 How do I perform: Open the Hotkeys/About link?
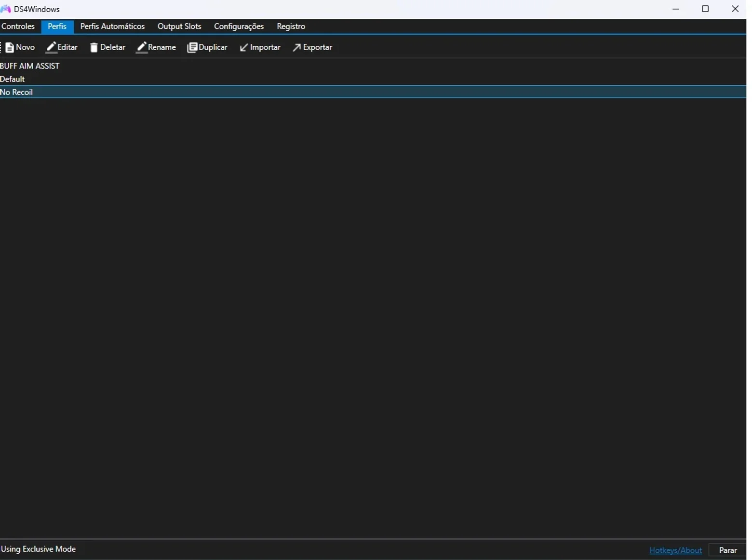(675, 550)
